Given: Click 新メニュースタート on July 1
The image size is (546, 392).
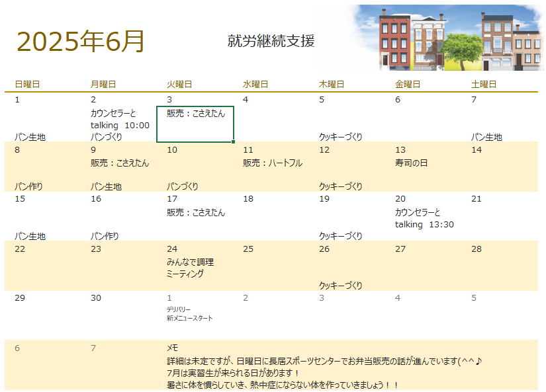Looking at the screenshot, I should click(x=190, y=318).
